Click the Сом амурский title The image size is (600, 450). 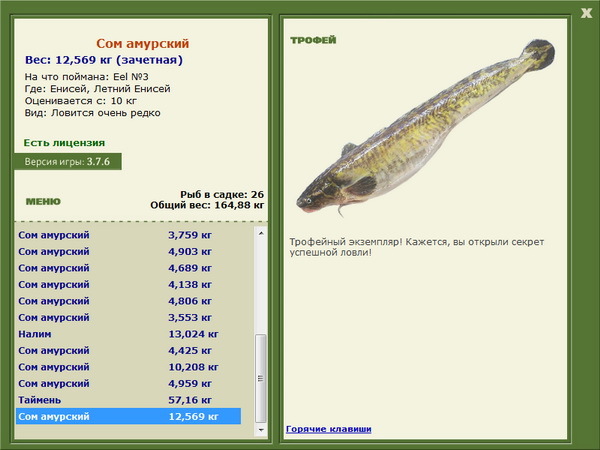(142, 43)
